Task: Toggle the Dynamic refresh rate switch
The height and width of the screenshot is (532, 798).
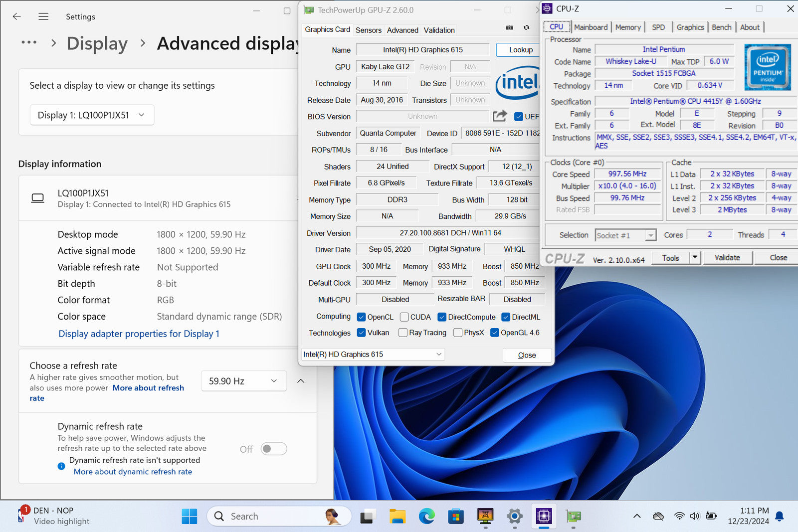Action: pos(274,449)
